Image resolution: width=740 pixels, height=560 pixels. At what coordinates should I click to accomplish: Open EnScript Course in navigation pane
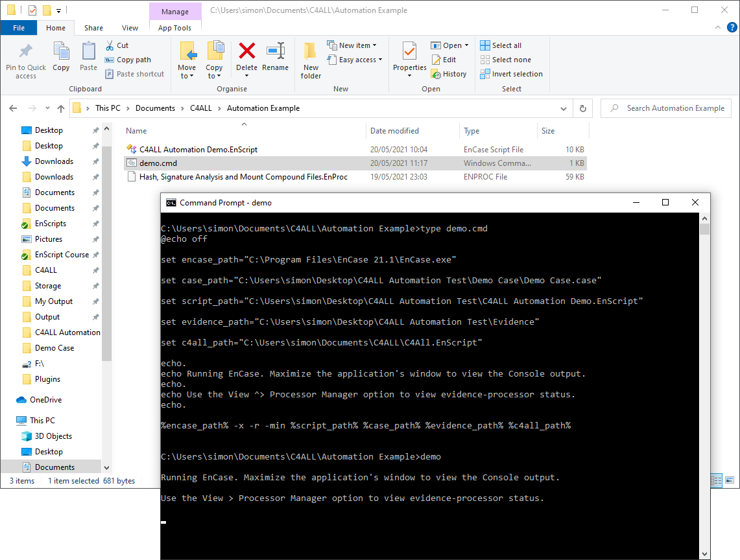pos(62,255)
